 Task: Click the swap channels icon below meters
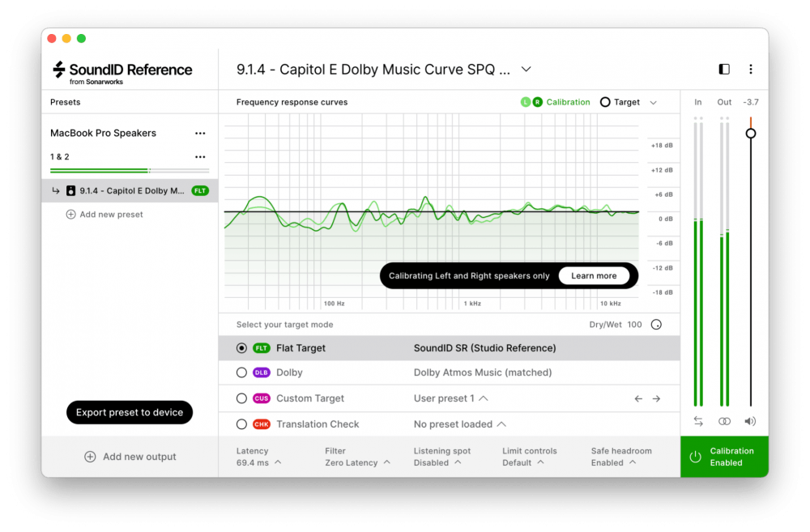pos(698,421)
